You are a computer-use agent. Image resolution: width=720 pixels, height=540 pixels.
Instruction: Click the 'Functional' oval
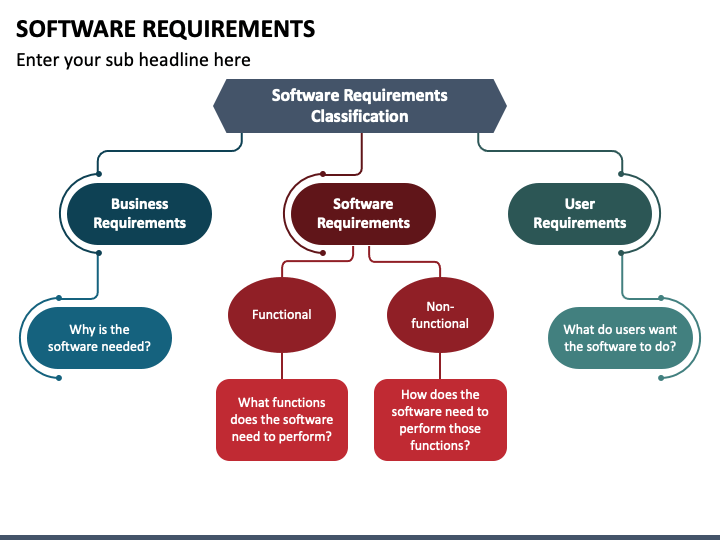tap(281, 315)
